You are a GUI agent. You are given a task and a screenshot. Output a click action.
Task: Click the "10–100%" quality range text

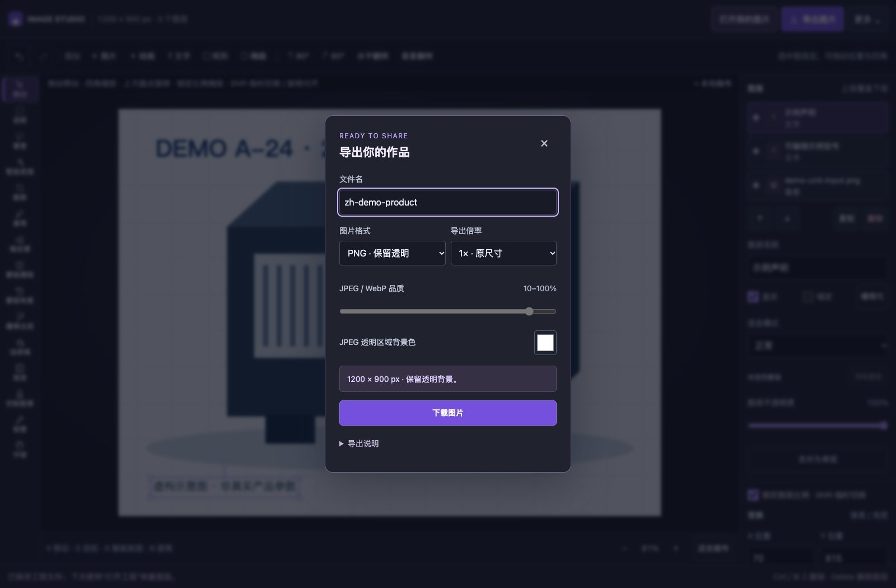(x=540, y=288)
